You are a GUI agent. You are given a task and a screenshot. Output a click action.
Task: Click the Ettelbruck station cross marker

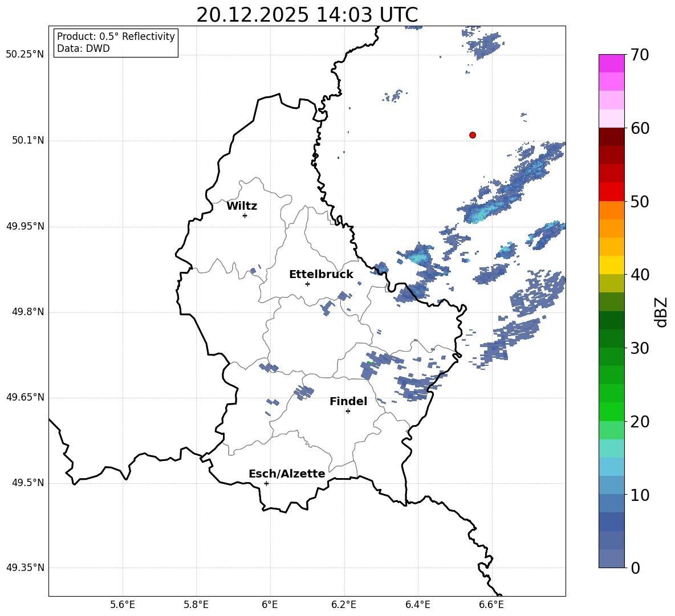[x=307, y=284]
